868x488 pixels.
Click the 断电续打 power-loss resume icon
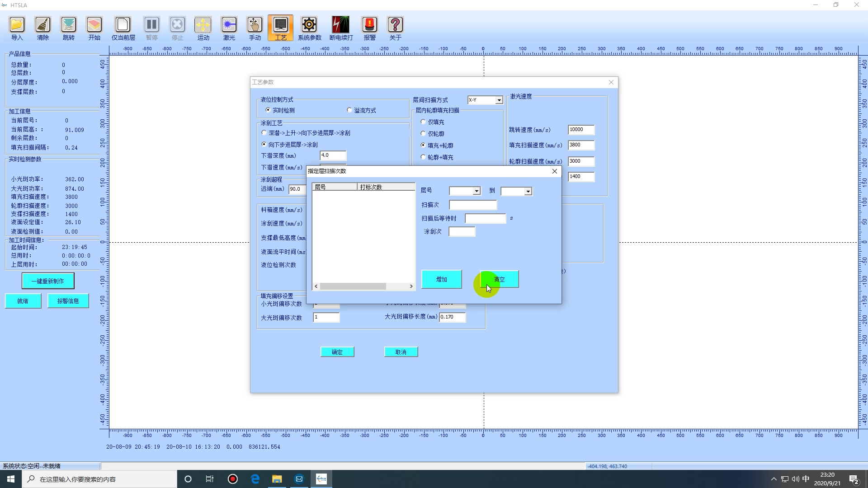341,28
